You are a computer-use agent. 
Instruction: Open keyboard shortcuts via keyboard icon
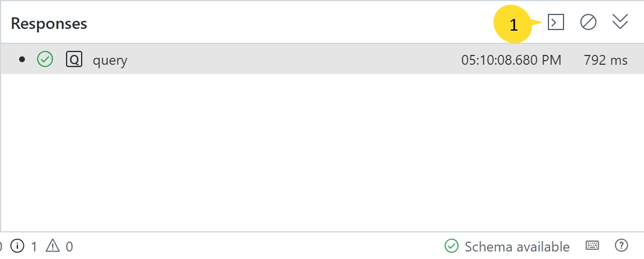click(x=592, y=246)
